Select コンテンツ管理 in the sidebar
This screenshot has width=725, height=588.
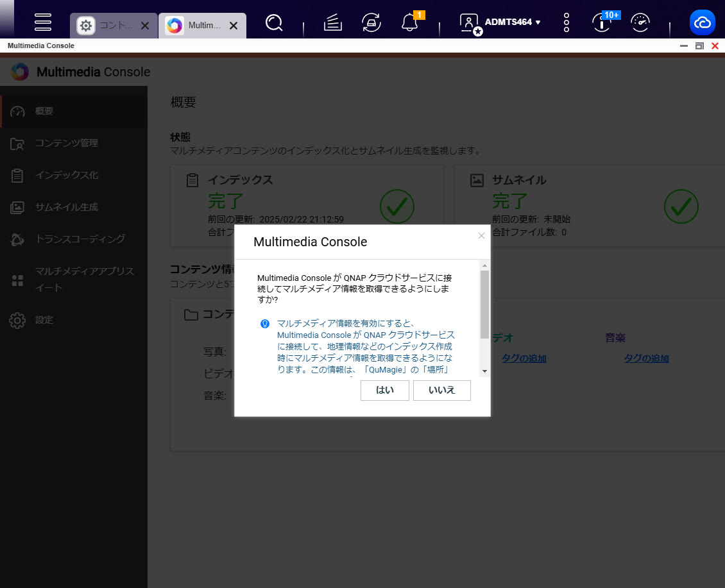click(x=74, y=143)
